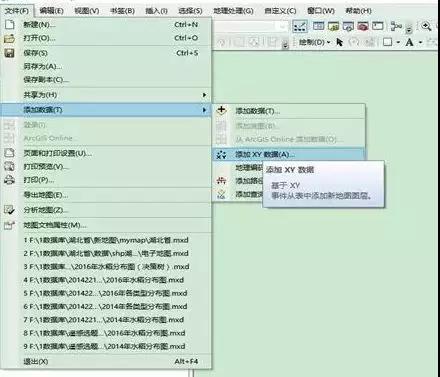Open the 文件(F) menu
Image resolution: width=440 pixels, height=377 pixels.
[x=17, y=11]
